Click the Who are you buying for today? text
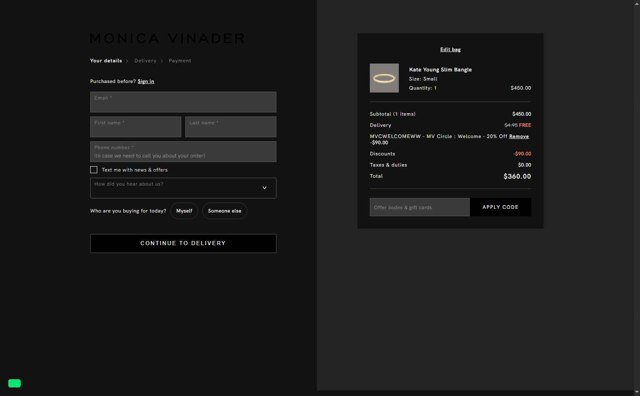Viewport: 640px width, 396px height. (128, 211)
